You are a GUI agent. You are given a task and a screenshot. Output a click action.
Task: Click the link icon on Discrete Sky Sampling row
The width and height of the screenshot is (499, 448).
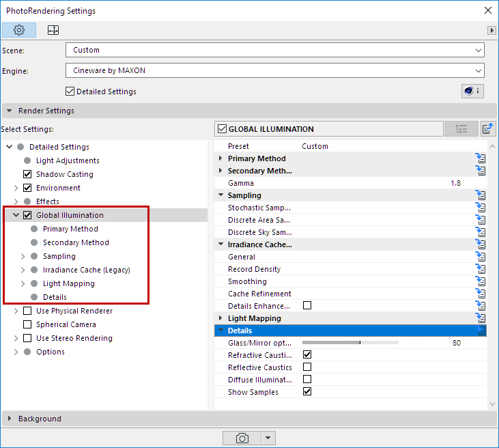tap(481, 232)
